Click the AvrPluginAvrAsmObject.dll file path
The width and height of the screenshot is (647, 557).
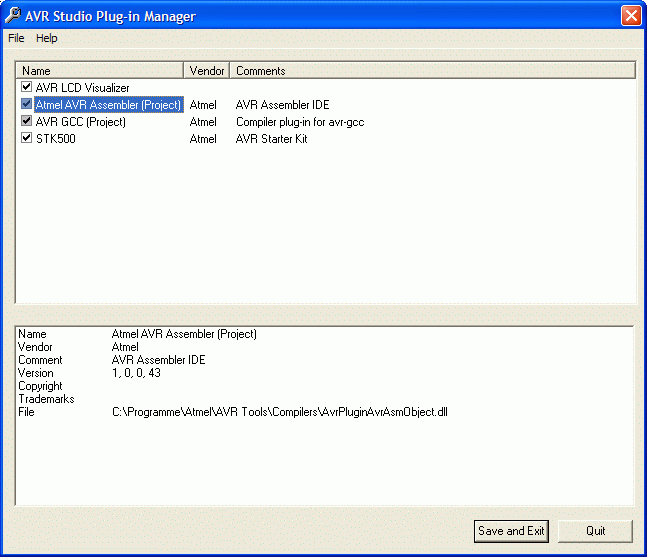tap(279, 412)
